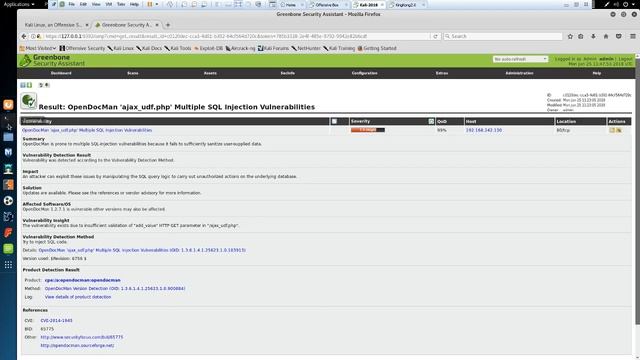Click the site identity lock icon
640x360 pixels.
tap(39, 36)
